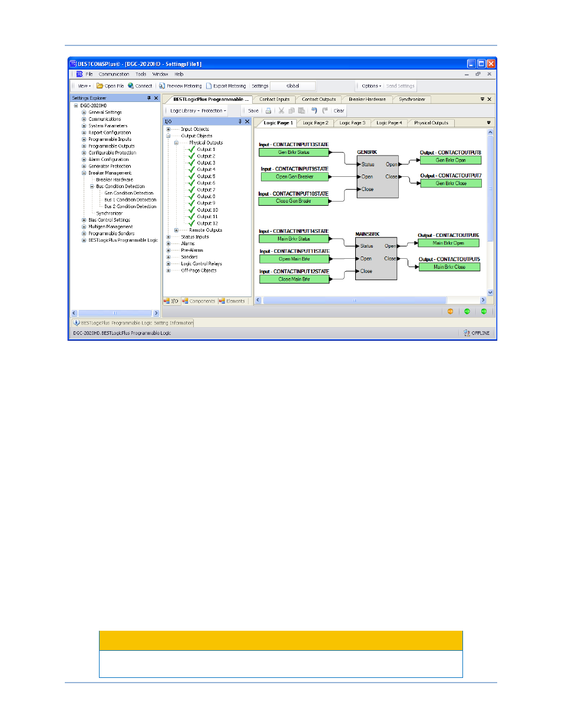The width and height of the screenshot is (562, 728).
Task: Click the rightmost green status indicator icon
Action: click(484, 311)
